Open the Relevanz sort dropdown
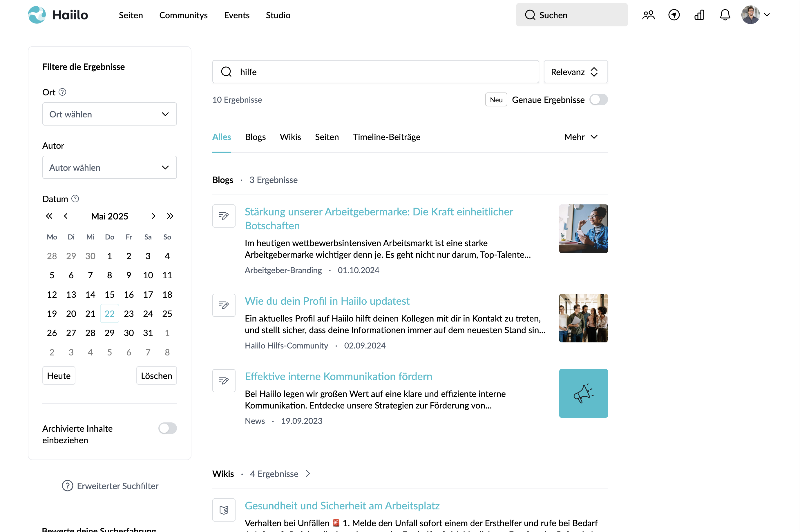The height and width of the screenshot is (532, 800). 575,72
